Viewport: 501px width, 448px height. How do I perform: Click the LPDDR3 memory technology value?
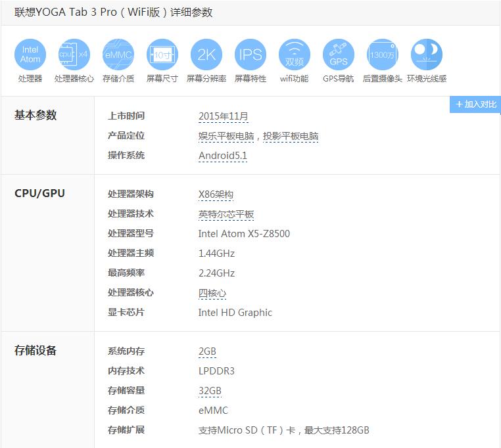click(216, 371)
